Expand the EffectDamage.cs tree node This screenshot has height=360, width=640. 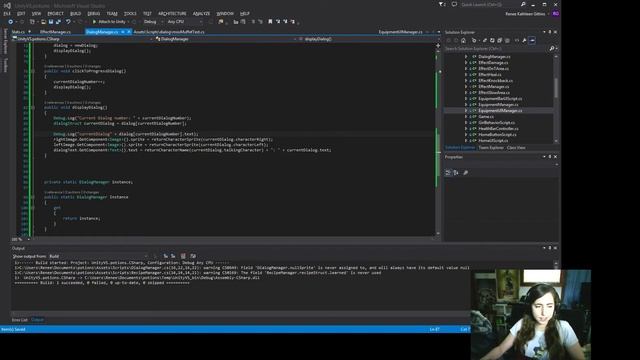466,63
